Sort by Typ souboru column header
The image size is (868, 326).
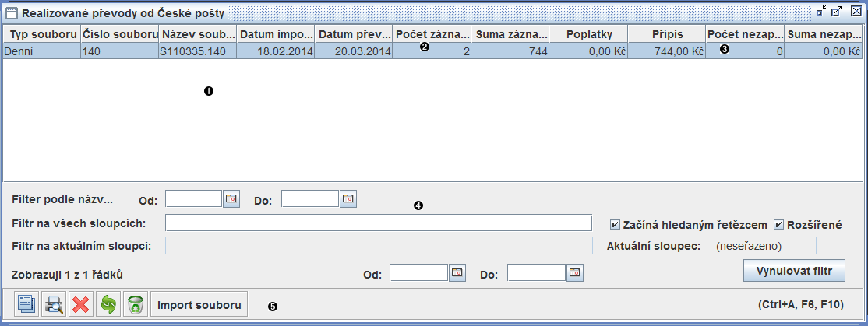[42, 34]
